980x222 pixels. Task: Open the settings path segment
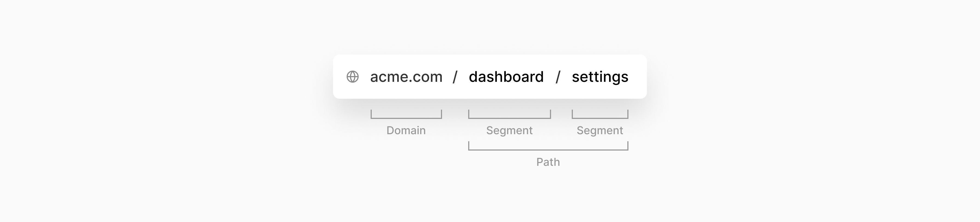coord(600,77)
